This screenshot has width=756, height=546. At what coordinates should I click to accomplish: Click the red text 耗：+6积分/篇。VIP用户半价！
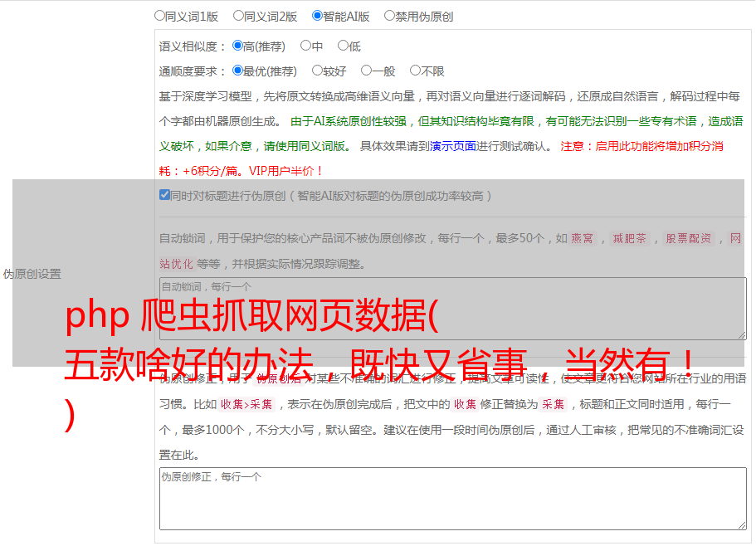pos(241,171)
